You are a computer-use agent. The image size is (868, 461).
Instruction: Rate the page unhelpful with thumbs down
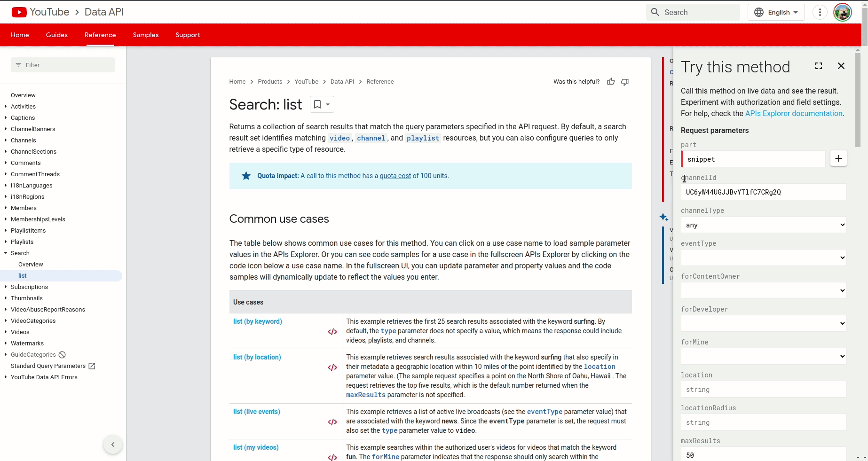click(x=624, y=81)
